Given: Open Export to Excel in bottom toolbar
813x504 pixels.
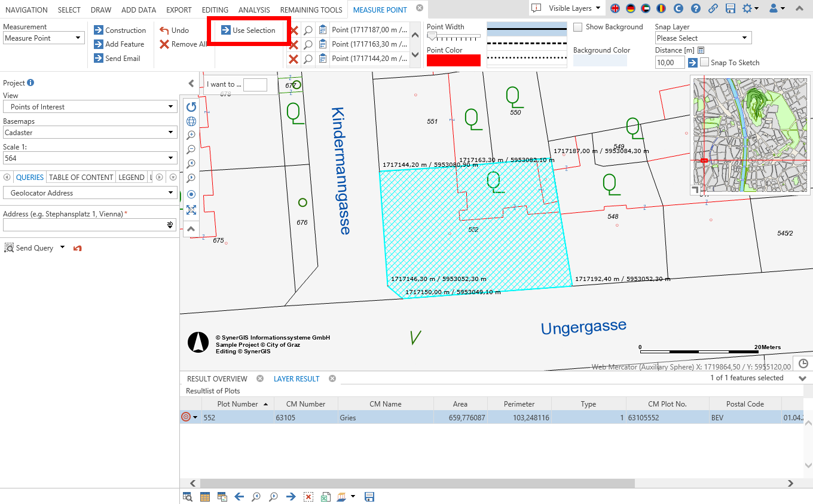Looking at the screenshot, I should pyautogui.click(x=325, y=496).
